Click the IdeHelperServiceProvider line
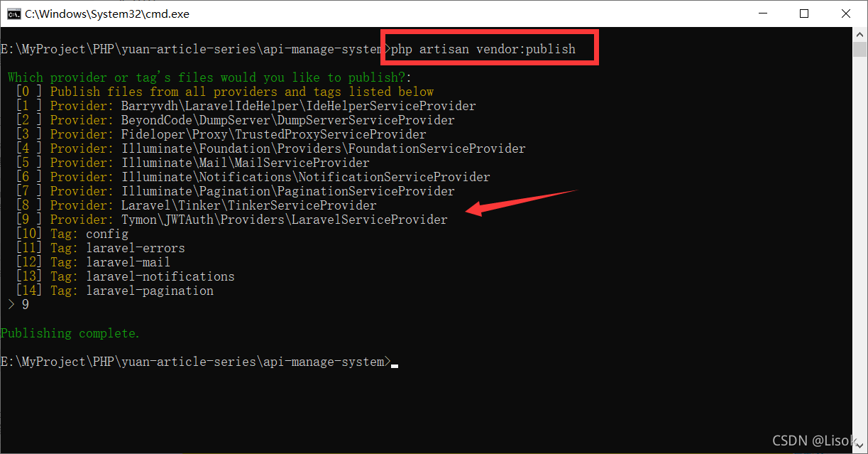The image size is (868, 454). tap(246, 106)
